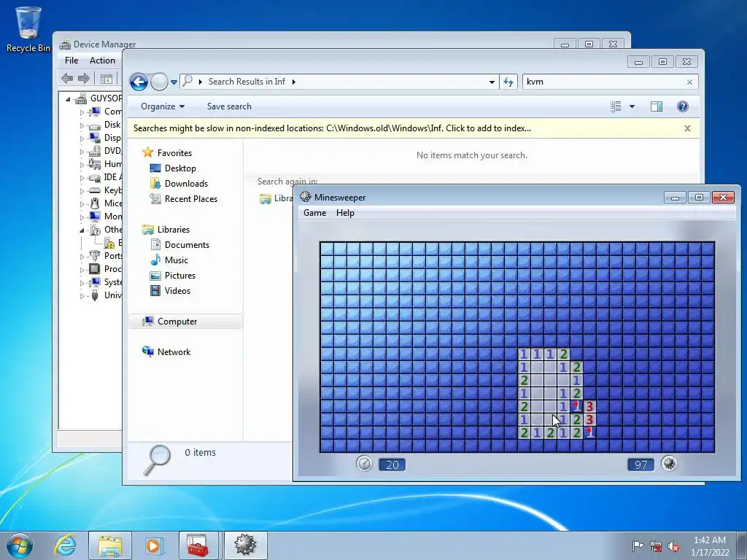Open Windows Explorer from the taskbar
Screen dimensions: 747x560
click(109, 545)
